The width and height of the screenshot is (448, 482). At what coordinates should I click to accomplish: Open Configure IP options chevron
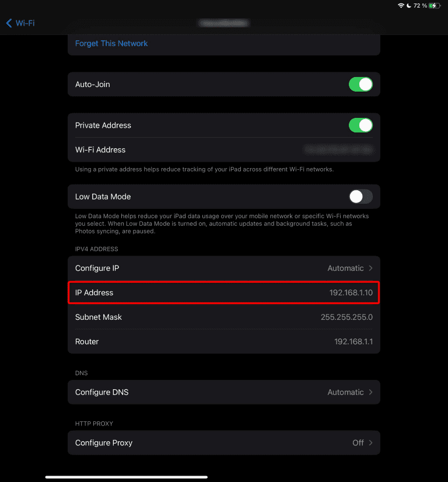pyautogui.click(x=370, y=268)
